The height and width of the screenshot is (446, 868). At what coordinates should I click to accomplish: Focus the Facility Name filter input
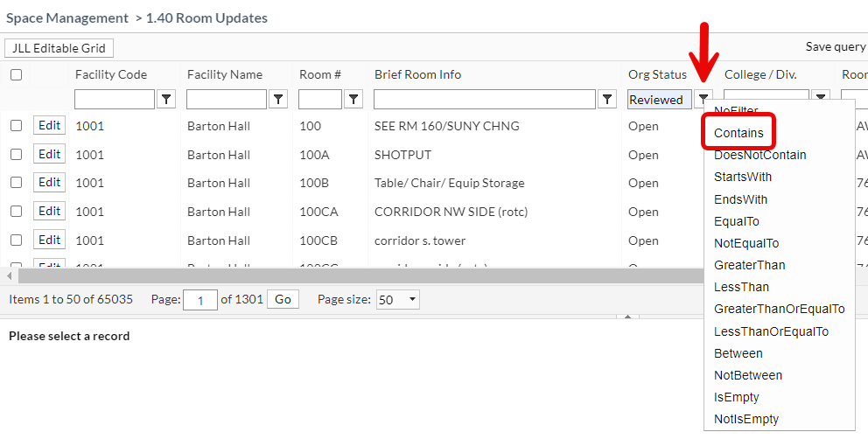click(x=227, y=100)
